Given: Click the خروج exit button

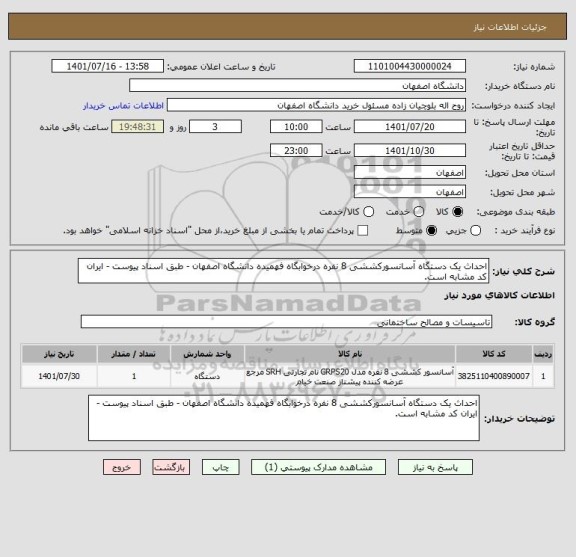Looking at the screenshot, I should point(122,467).
